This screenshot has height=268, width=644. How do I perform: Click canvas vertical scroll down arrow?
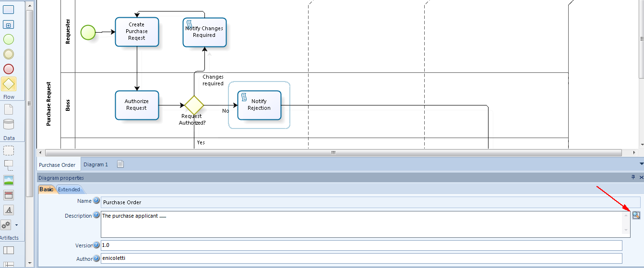641,144
